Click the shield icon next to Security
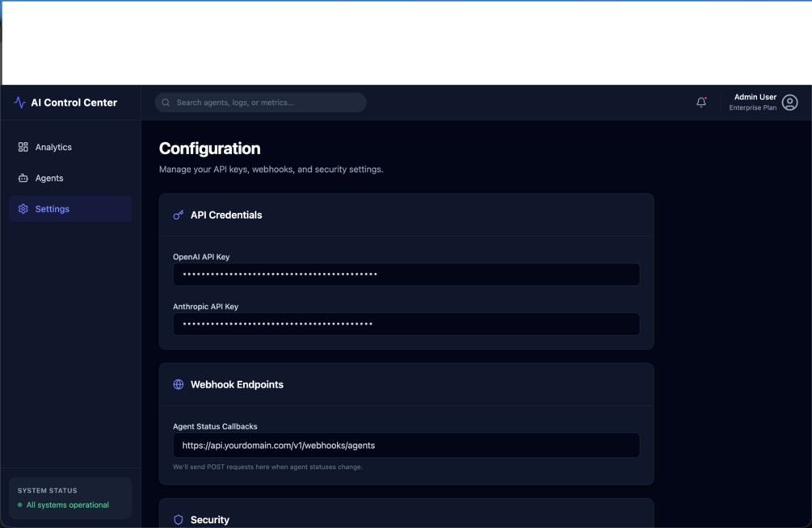 [x=178, y=520]
